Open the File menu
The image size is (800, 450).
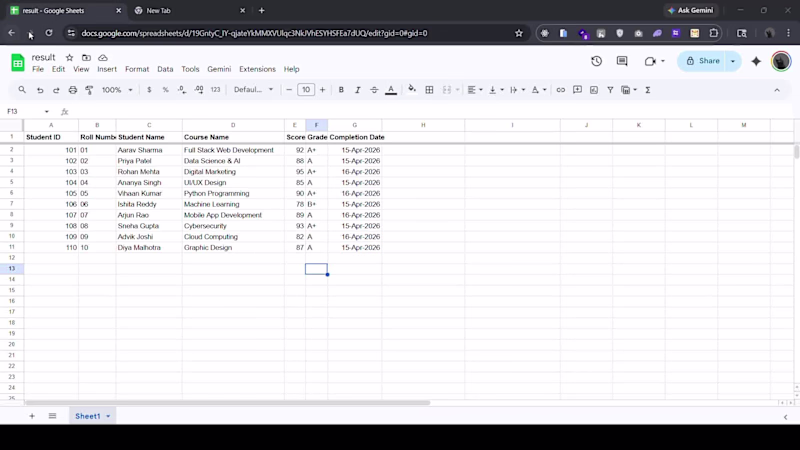click(38, 69)
